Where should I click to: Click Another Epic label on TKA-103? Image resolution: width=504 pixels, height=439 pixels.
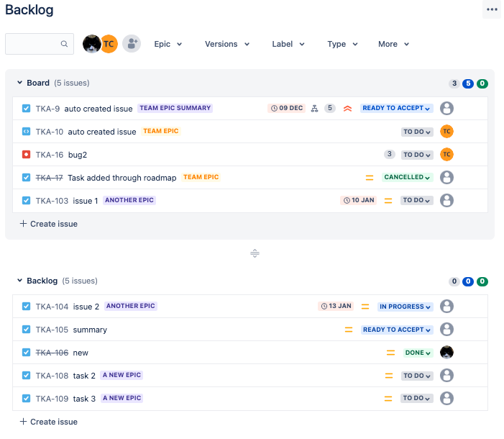pos(129,200)
